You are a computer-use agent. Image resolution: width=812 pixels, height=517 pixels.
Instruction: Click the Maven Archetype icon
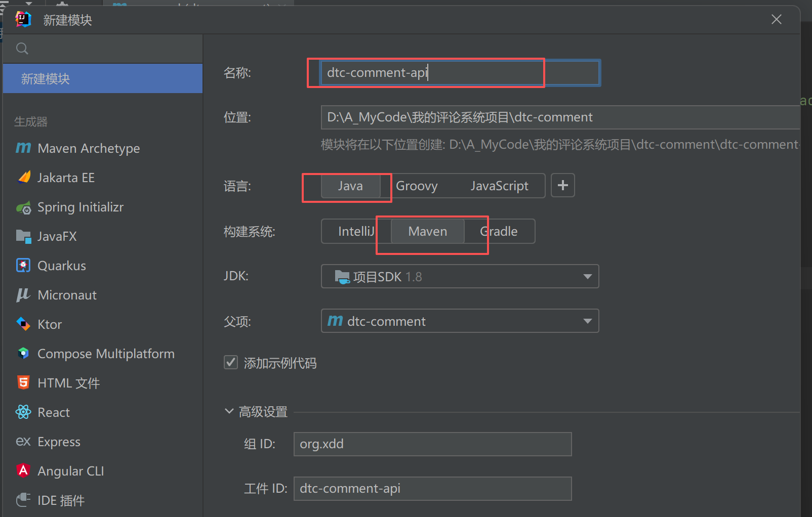click(x=23, y=148)
